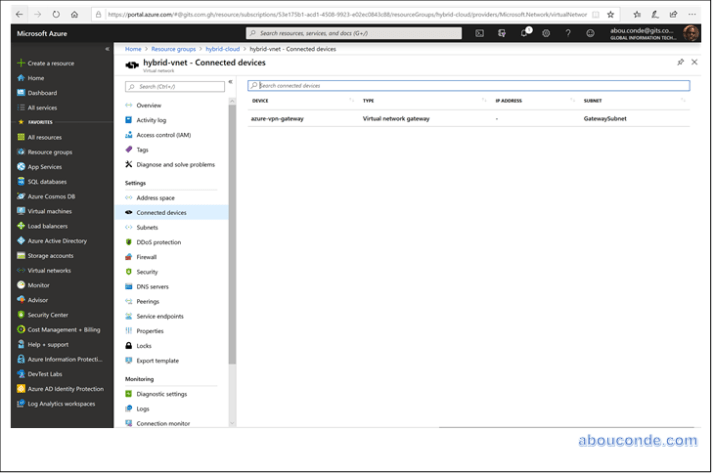Pin this blade using the pin icon
The height and width of the screenshot is (473, 714).
click(x=681, y=62)
